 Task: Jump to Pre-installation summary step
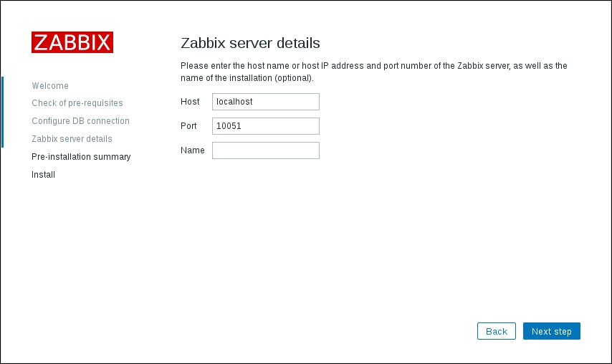pyautogui.click(x=81, y=156)
